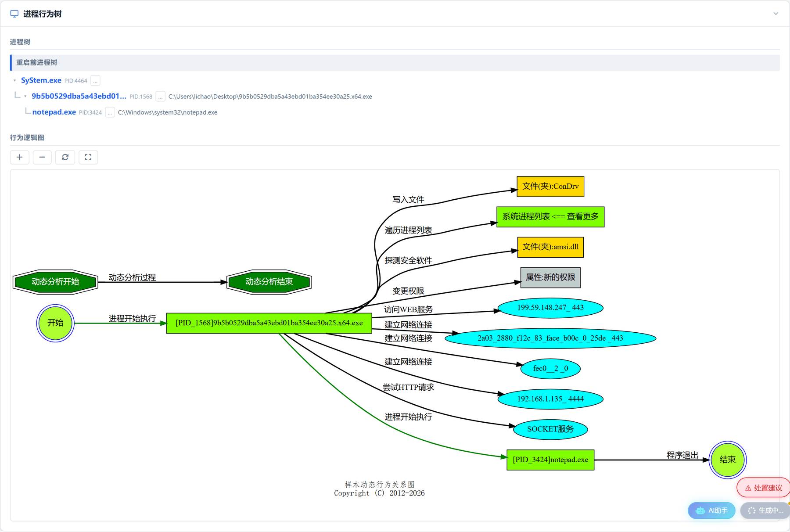Open the AI助手 assistant
Image resolution: width=790 pixels, height=532 pixels.
pos(711,510)
